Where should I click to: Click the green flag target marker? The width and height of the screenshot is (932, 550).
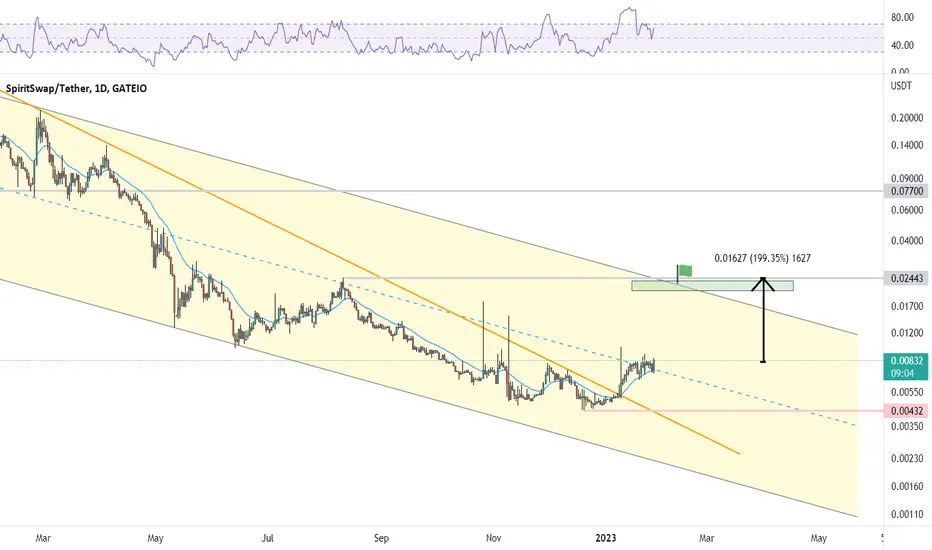(x=685, y=271)
